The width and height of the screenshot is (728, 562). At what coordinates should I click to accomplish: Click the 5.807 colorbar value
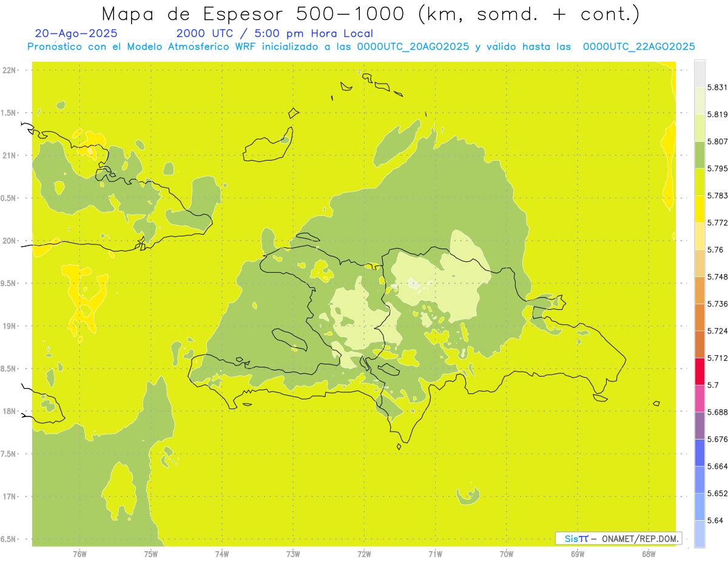click(717, 141)
